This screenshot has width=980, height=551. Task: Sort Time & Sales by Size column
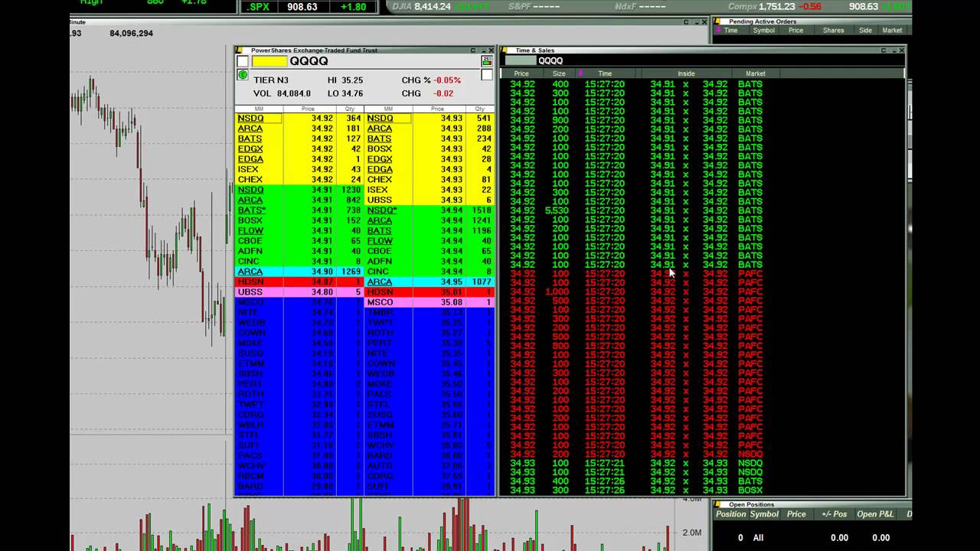(559, 73)
